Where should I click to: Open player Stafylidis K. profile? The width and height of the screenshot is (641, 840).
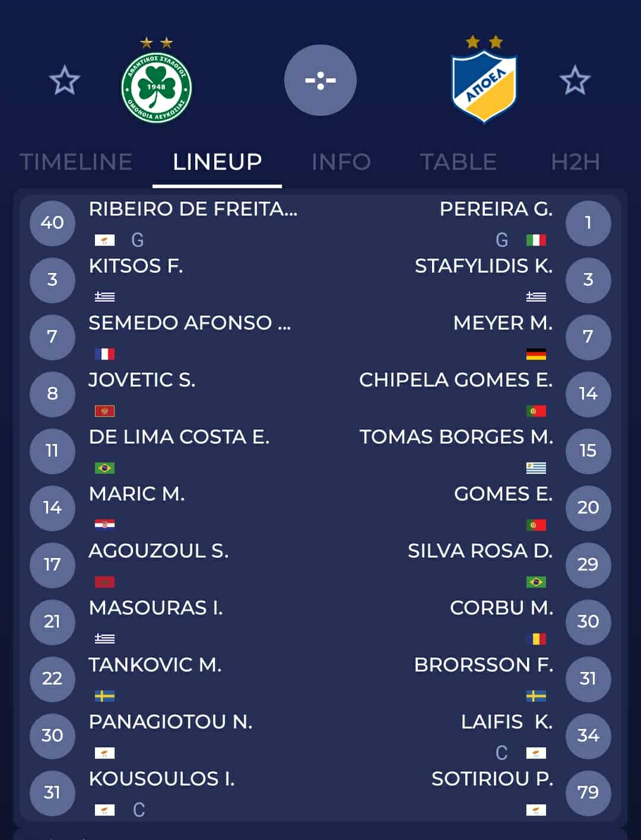click(x=483, y=266)
